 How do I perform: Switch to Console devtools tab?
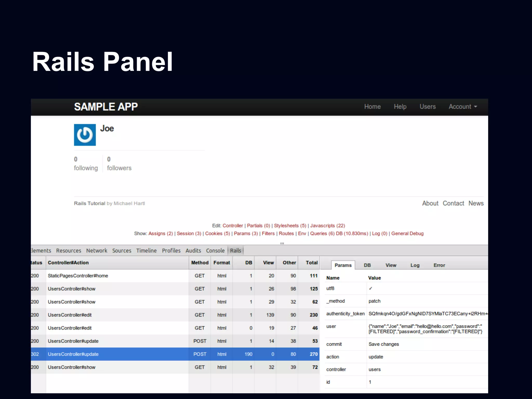coord(215,251)
